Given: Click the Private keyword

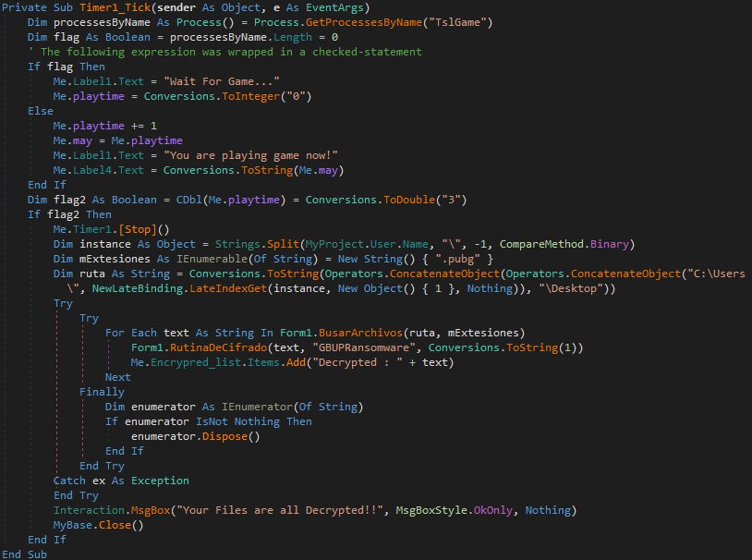Looking at the screenshot, I should [24, 7].
